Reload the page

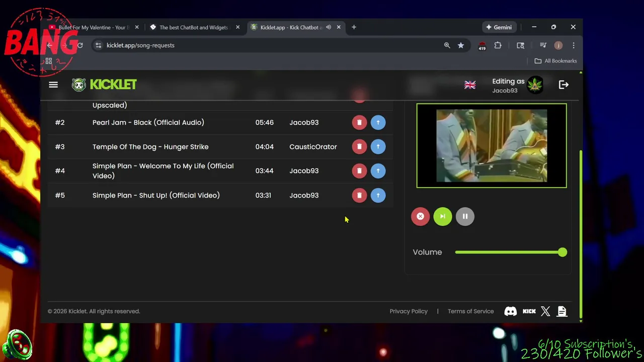[79, 45]
